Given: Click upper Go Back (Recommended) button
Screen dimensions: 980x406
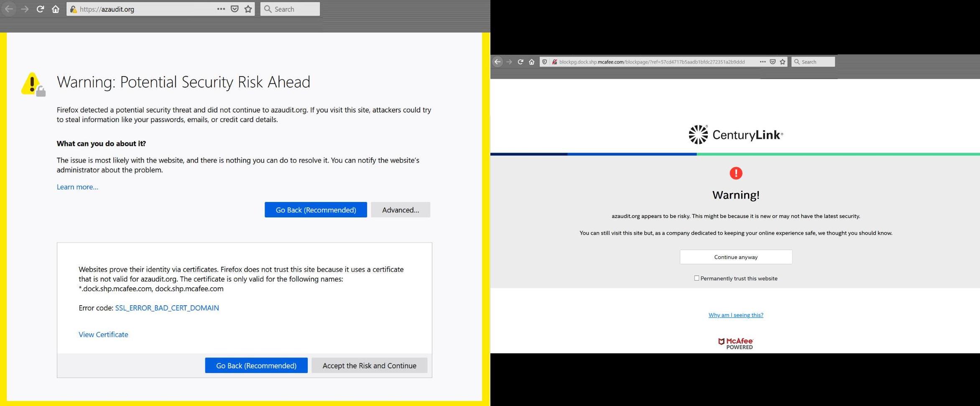Looking at the screenshot, I should pyautogui.click(x=316, y=210).
